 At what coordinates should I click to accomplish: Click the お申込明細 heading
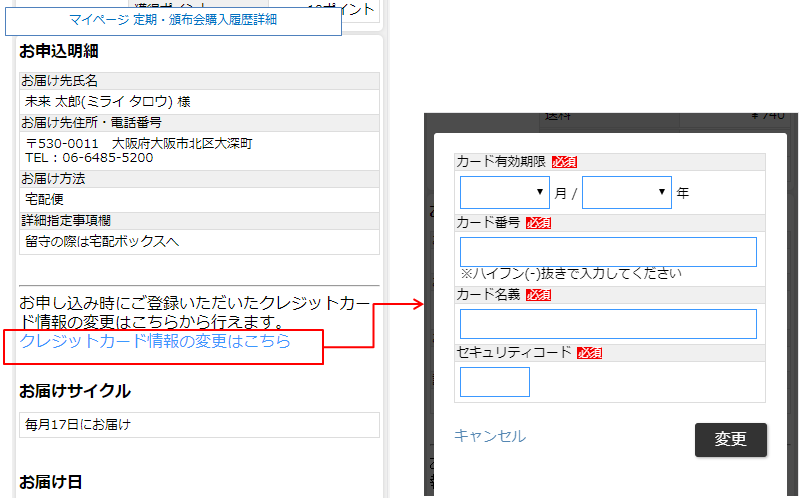[59, 51]
